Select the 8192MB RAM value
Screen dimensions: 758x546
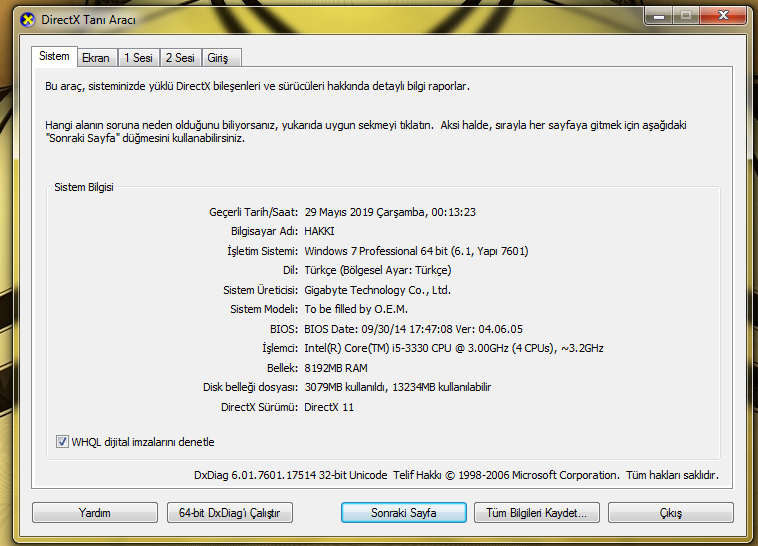coord(336,368)
